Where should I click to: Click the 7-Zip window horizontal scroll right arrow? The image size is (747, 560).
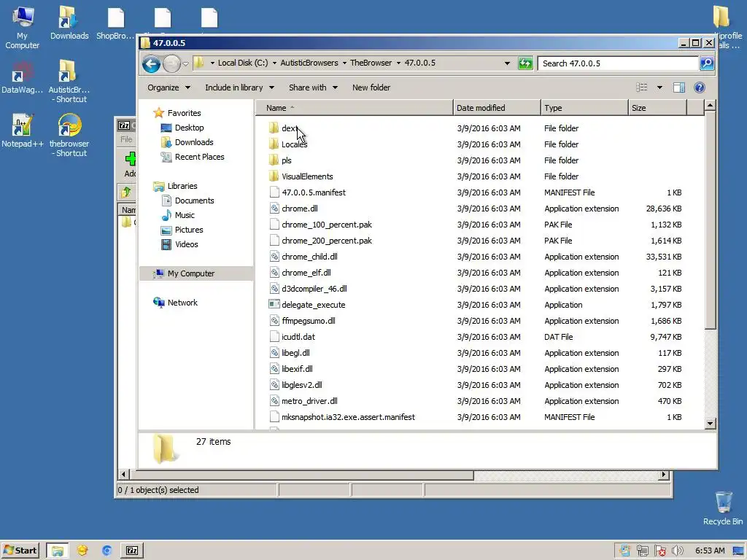click(663, 475)
